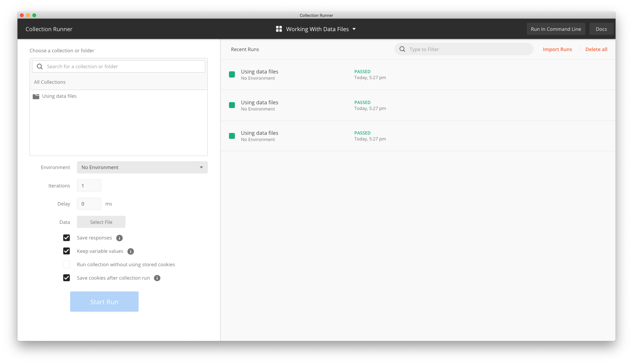Image resolution: width=633 pixels, height=364 pixels.
Task: Minimize window with yellow button
Action: 28,15
